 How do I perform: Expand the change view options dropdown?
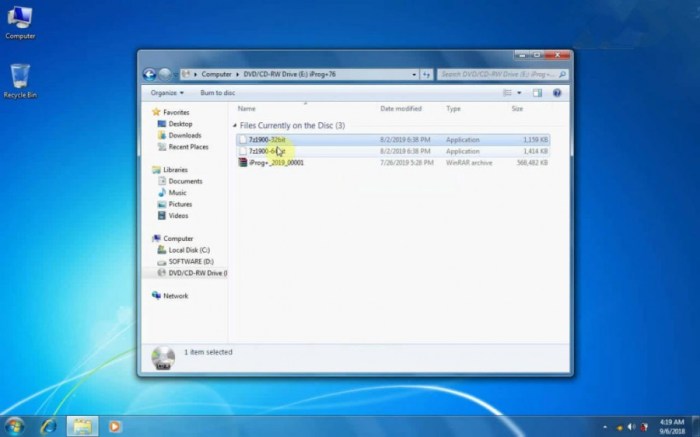[x=521, y=93]
